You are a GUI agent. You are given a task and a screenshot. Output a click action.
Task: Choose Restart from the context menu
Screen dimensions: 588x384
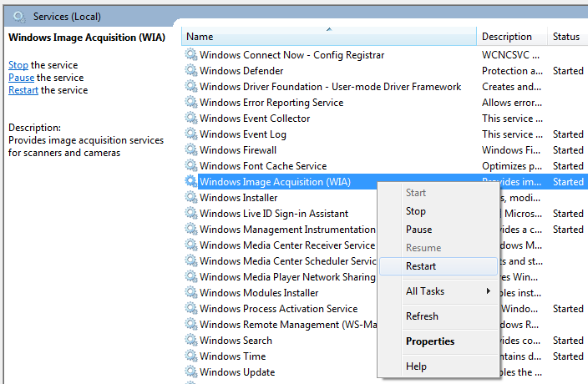point(438,266)
